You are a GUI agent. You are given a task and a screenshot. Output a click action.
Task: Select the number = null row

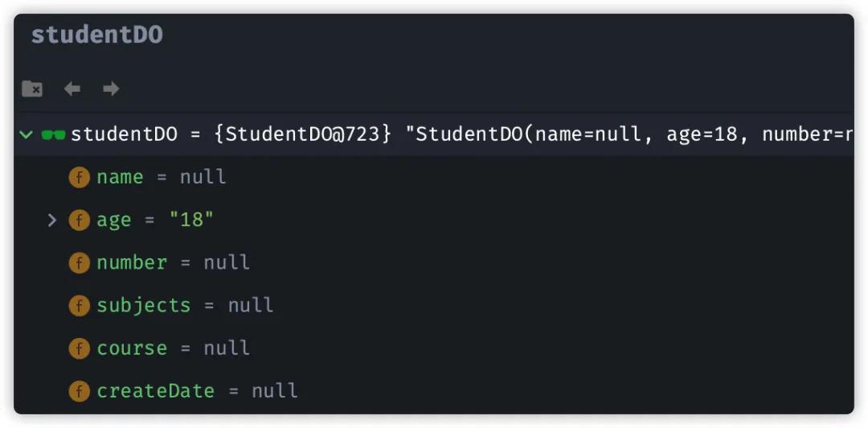point(434,263)
